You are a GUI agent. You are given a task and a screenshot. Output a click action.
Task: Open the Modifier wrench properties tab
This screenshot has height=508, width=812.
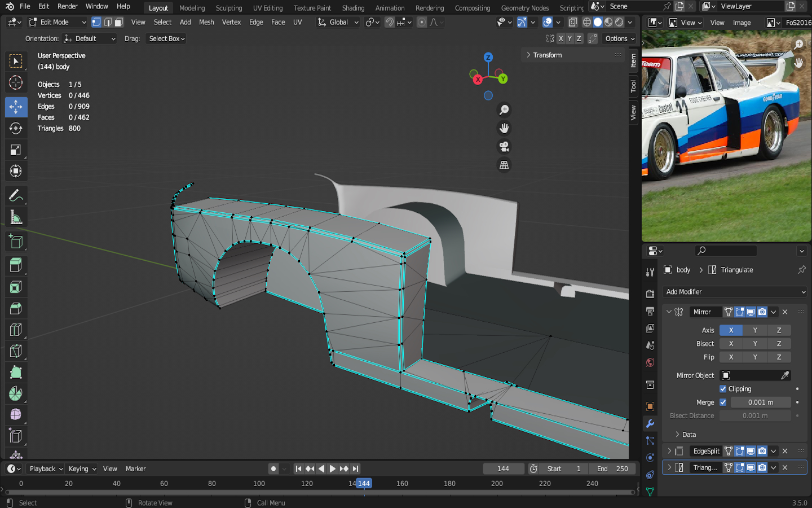coord(650,423)
